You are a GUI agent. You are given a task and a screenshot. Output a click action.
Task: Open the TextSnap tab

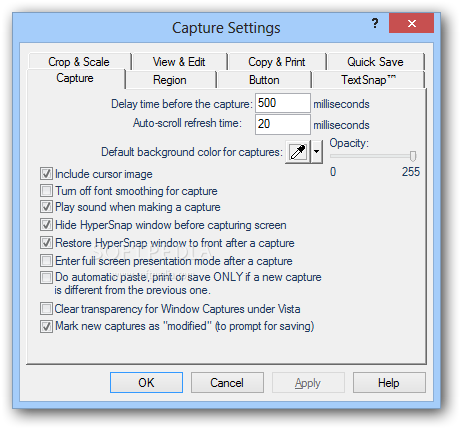point(368,80)
